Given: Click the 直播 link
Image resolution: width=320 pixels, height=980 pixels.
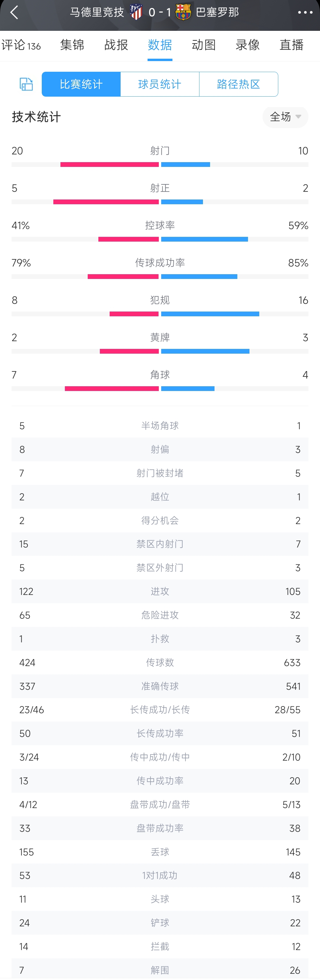Looking at the screenshot, I should [291, 45].
